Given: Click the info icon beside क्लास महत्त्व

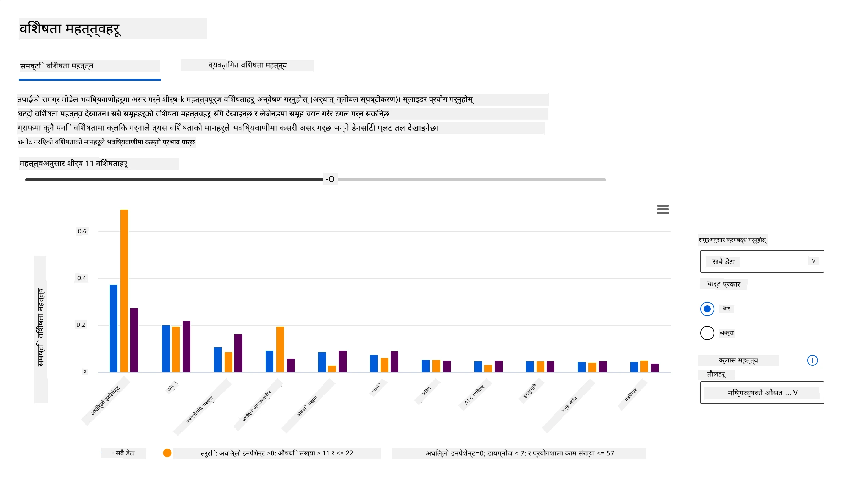Looking at the screenshot, I should 812,360.
